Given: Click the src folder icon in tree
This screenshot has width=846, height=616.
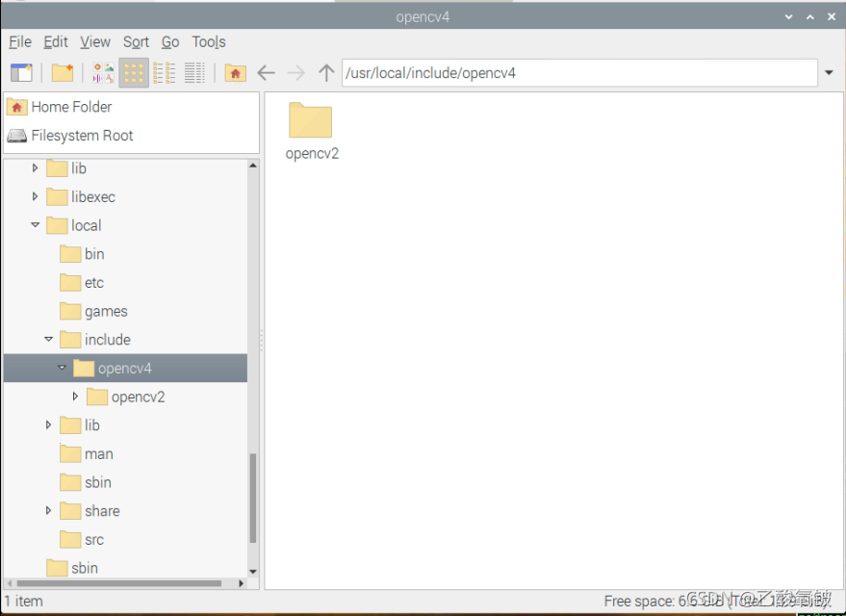Looking at the screenshot, I should click(70, 539).
